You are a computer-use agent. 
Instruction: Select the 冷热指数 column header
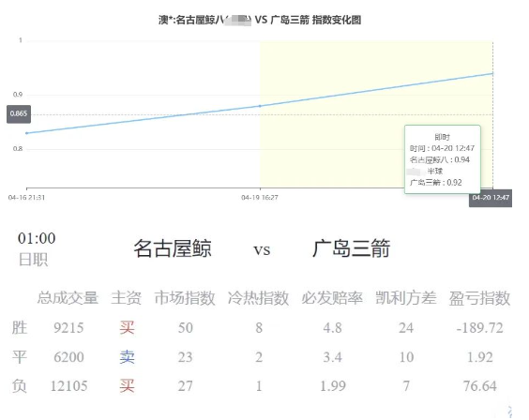point(258,298)
